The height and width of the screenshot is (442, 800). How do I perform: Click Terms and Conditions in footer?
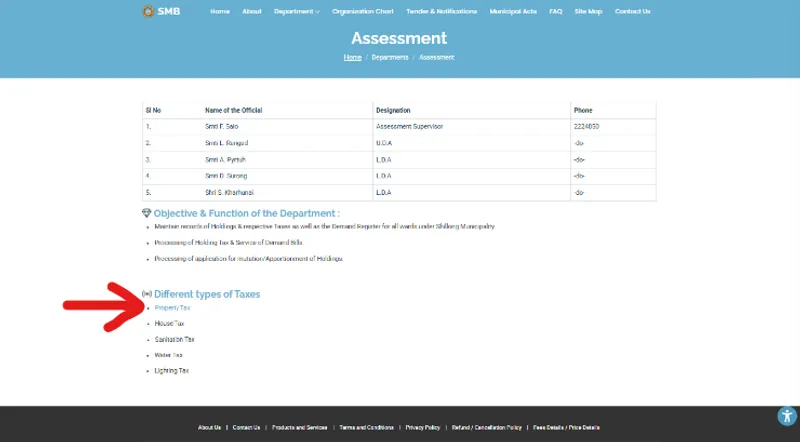coord(366,428)
